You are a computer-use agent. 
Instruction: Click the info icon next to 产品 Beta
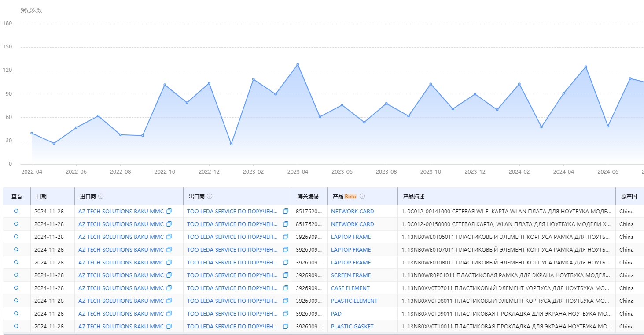tap(362, 196)
